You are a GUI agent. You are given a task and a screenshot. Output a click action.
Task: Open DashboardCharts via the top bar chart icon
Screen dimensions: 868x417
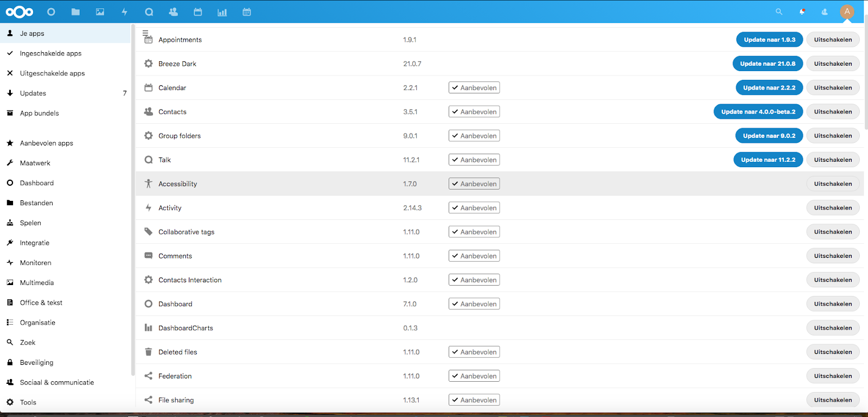(x=222, y=12)
